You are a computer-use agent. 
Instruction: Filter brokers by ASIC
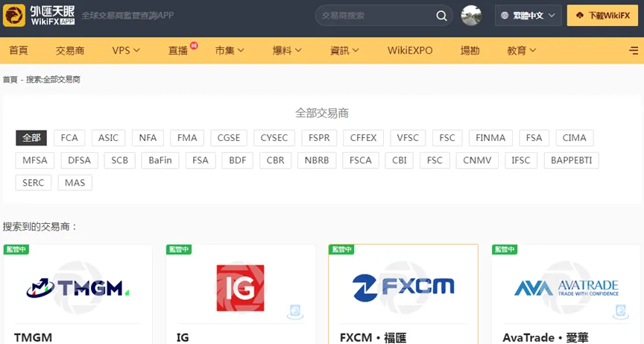click(x=108, y=138)
